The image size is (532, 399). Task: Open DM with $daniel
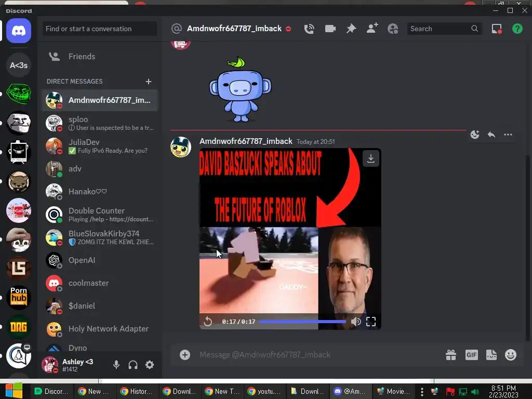point(100,305)
